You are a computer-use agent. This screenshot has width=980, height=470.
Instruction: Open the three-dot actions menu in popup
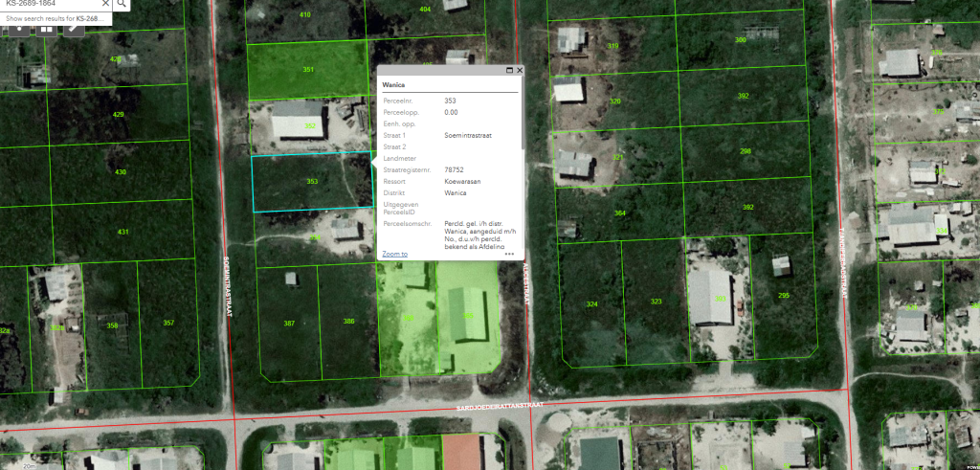[x=509, y=254]
